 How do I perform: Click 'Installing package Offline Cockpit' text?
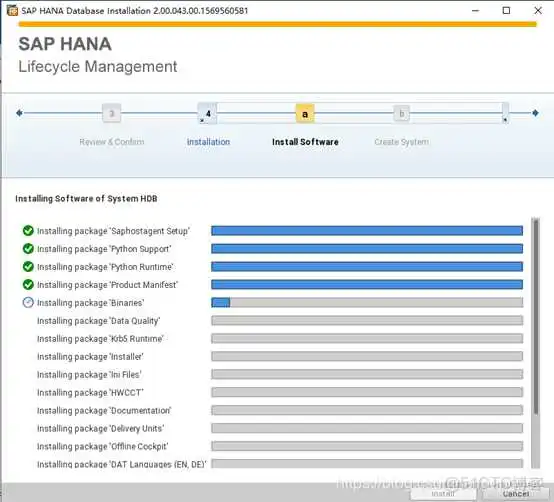point(102,447)
